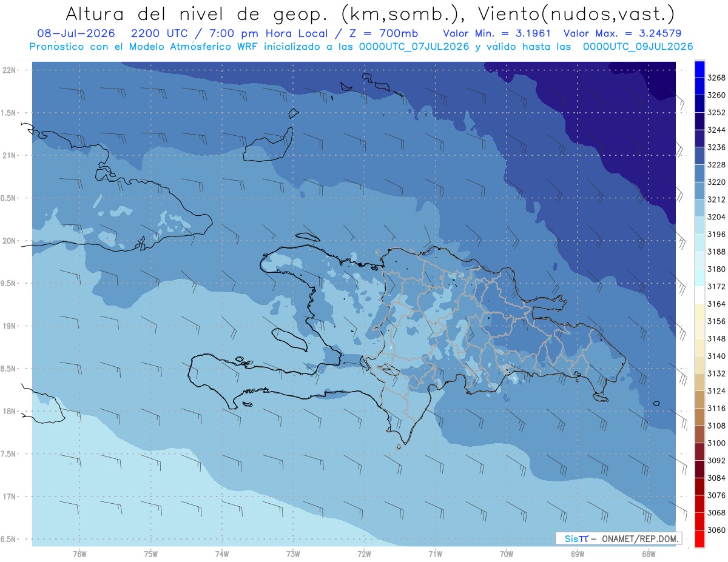
Task: Click the 18N latitude axis label
Action: pos(9,411)
